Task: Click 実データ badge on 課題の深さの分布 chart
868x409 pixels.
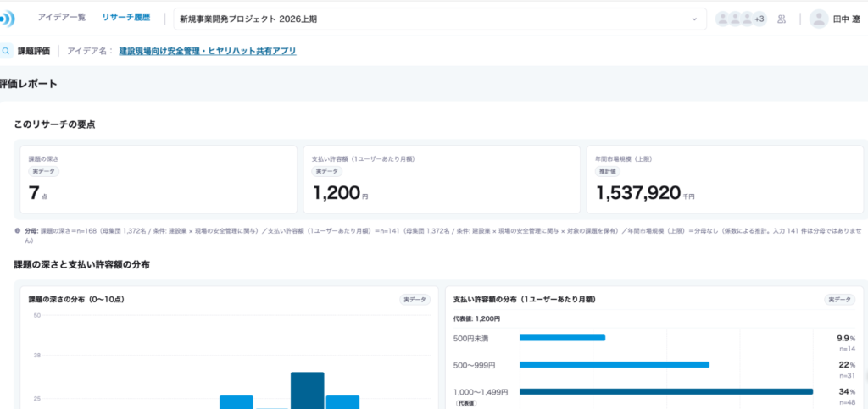Action: point(415,300)
